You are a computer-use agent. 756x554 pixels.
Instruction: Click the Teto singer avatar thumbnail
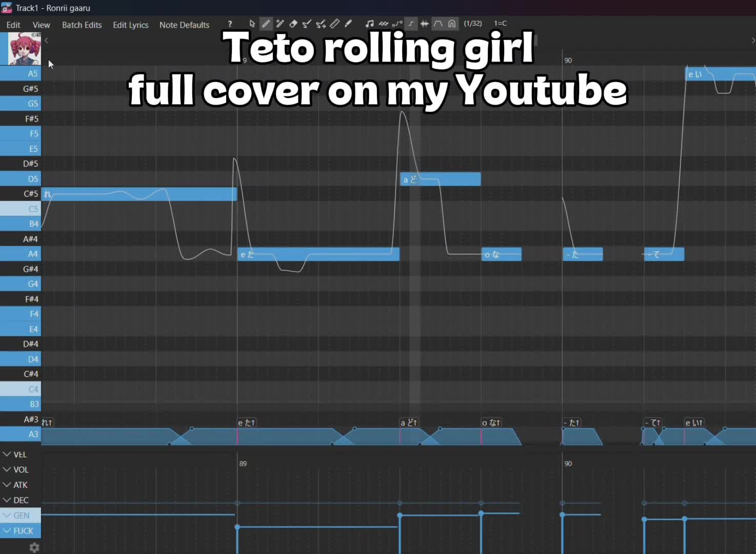pos(24,49)
